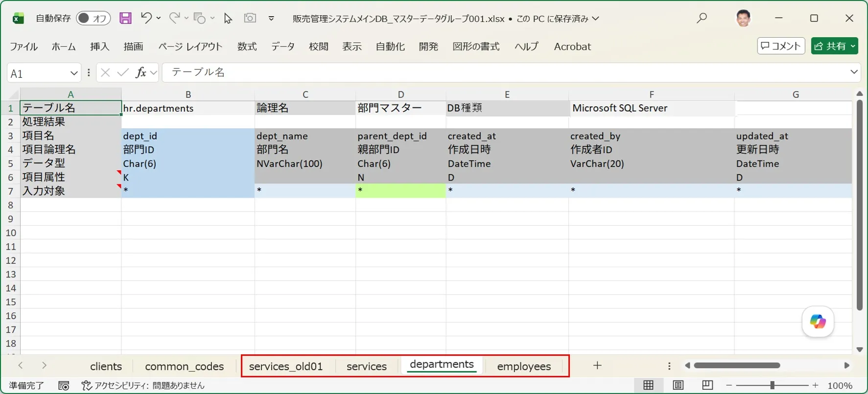Screen dimensions: 868x394
Task: Open the redo history dropdown arrow
Action: [187, 18]
